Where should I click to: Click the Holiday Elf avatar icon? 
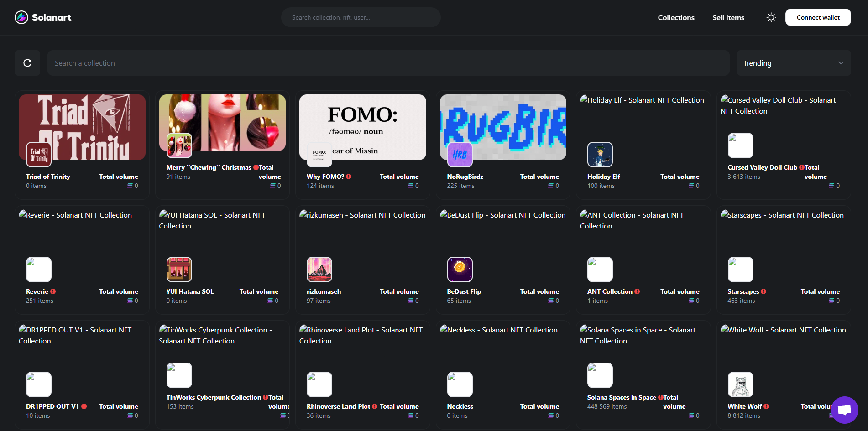tap(600, 155)
